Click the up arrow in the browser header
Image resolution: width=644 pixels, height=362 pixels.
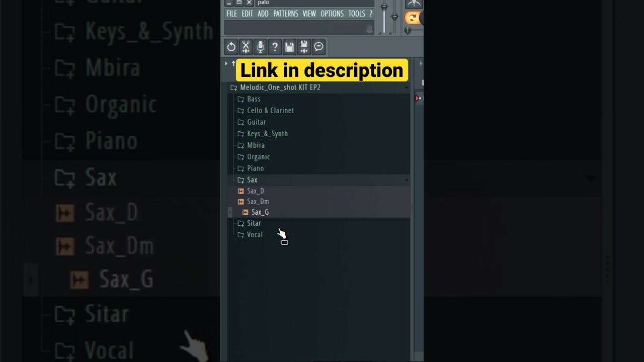pos(233,64)
